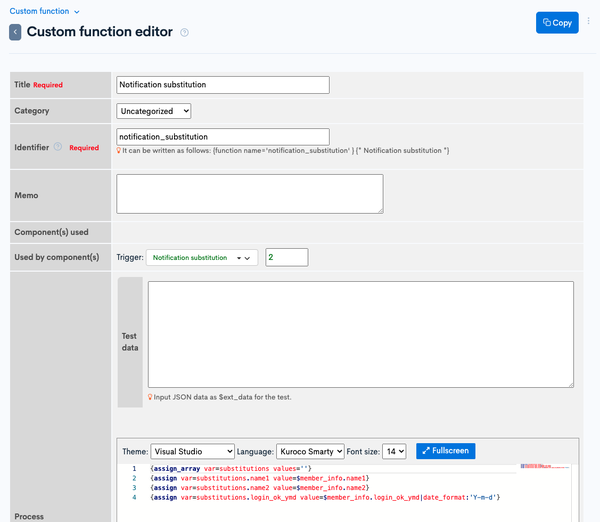Click inside the Test data text area

361,334
